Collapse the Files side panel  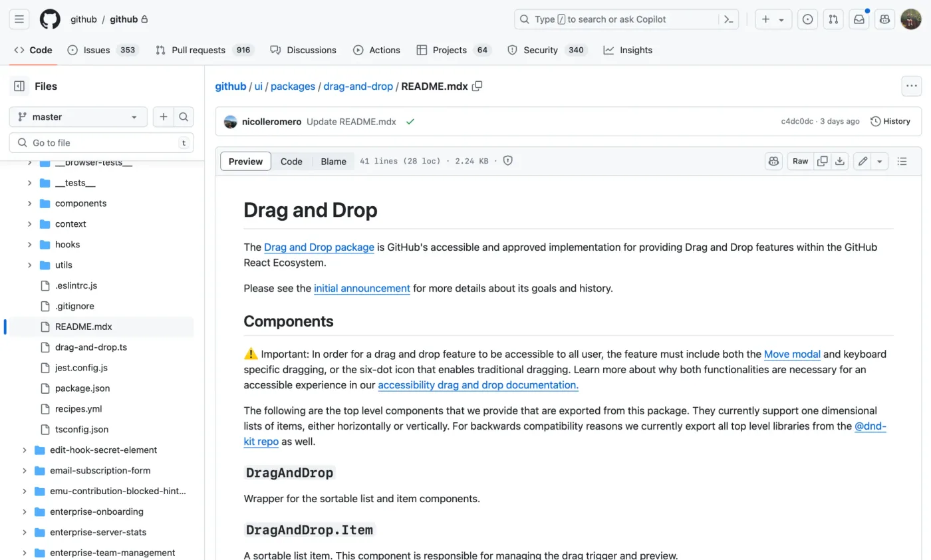point(19,86)
